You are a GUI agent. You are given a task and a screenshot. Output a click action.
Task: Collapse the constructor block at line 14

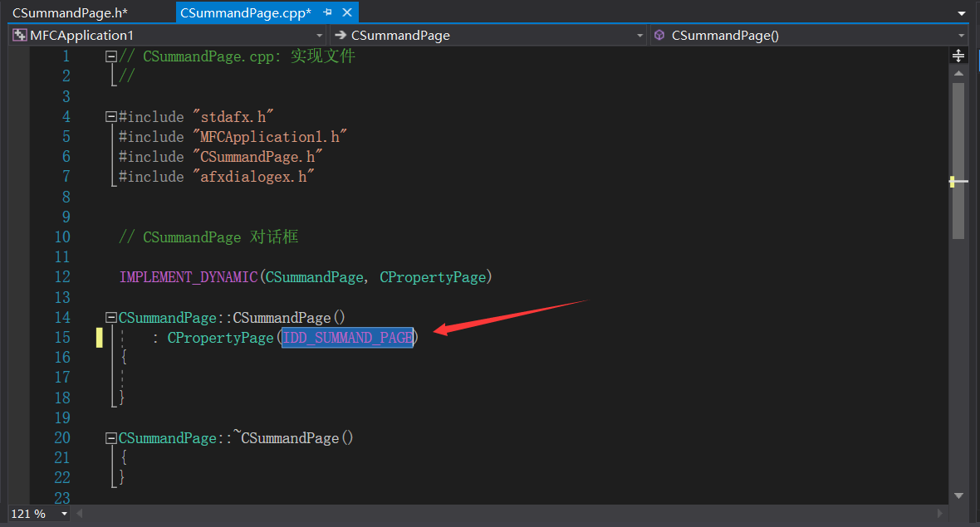pos(110,316)
